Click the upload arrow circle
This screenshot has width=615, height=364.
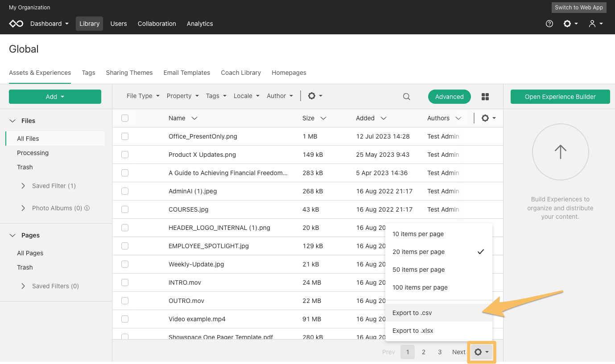(x=560, y=152)
